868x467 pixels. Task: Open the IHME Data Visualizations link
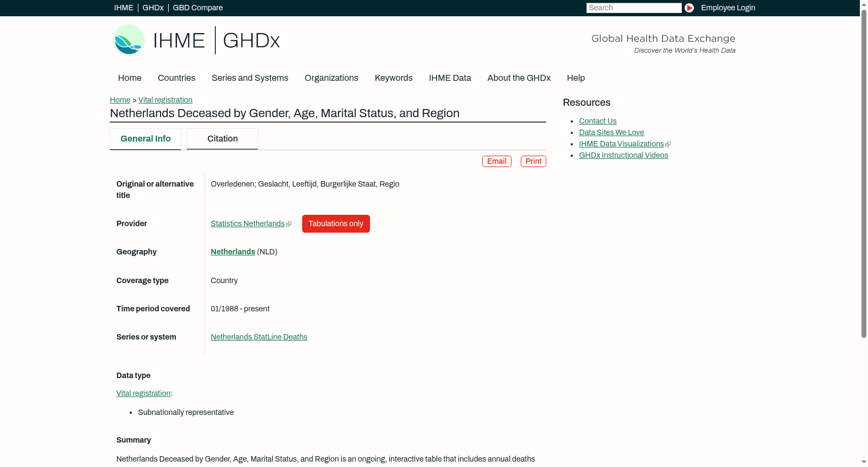[x=621, y=144]
